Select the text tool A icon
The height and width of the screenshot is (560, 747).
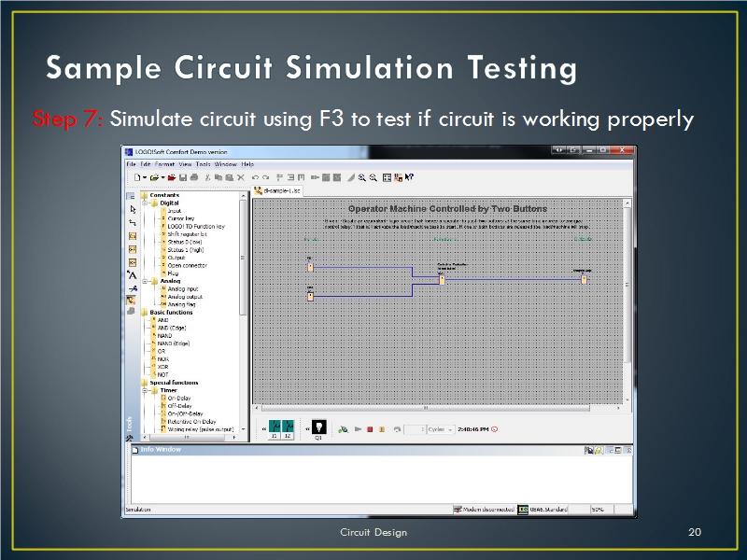pos(132,275)
